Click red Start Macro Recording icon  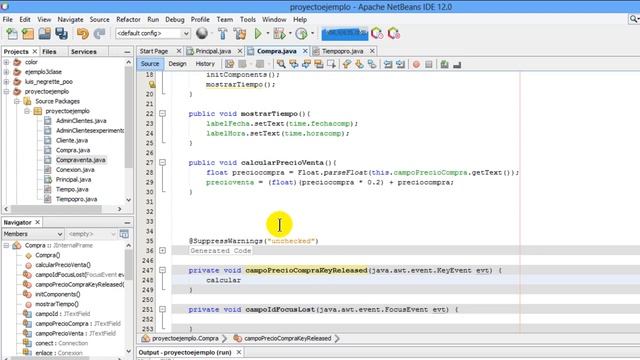[x=416, y=64]
